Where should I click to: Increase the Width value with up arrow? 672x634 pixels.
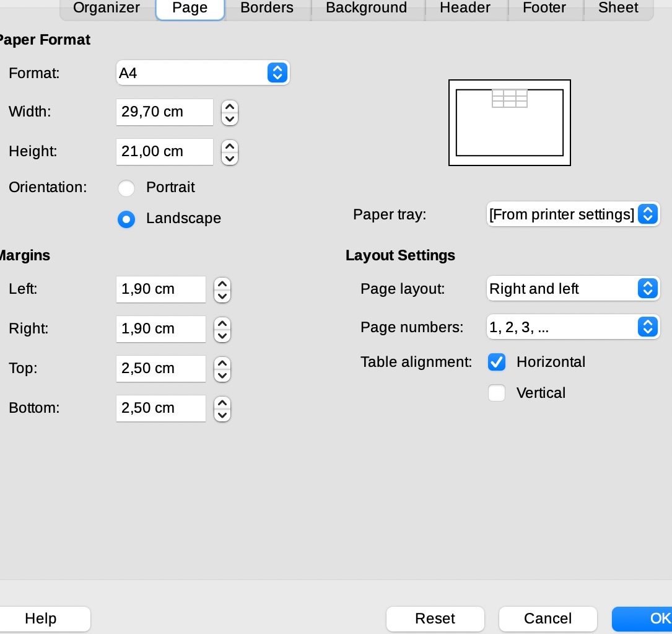point(230,107)
